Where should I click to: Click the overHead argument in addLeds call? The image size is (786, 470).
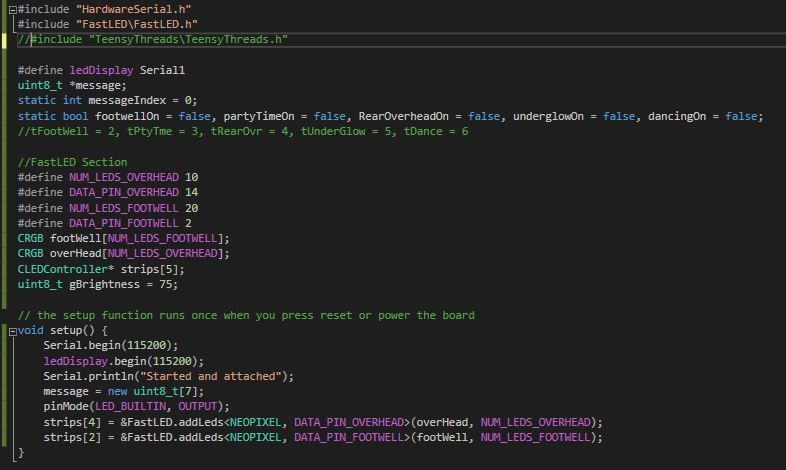(x=442, y=422)
